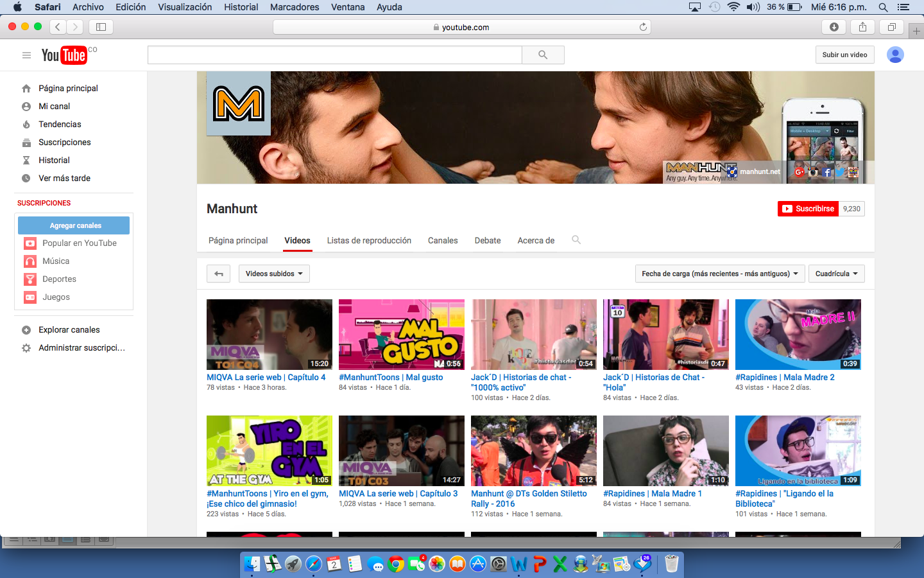The height and width of the screenshot is (578, 924).
Task: Open a new Safari tab
Action: 916,31
